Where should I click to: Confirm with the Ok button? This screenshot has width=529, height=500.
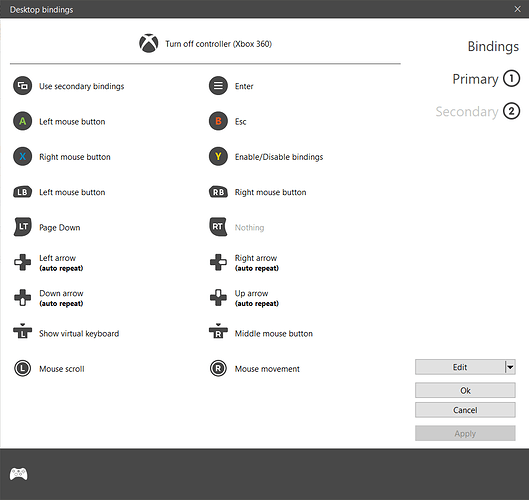465,390
